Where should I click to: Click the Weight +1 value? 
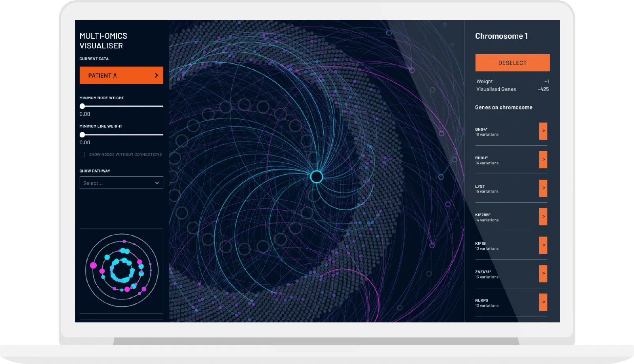pyautogui.click(x=546, y=82)
